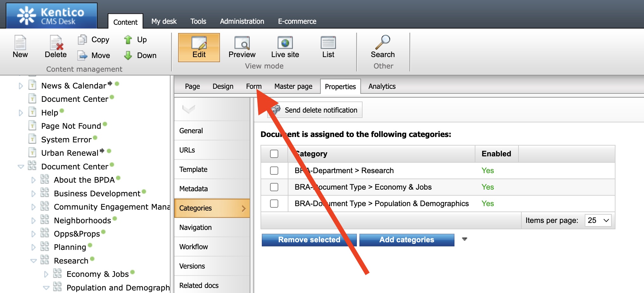Collapse the Research tree node
The width and height of the screenshot is (644, 293).
tap(34, 261)
